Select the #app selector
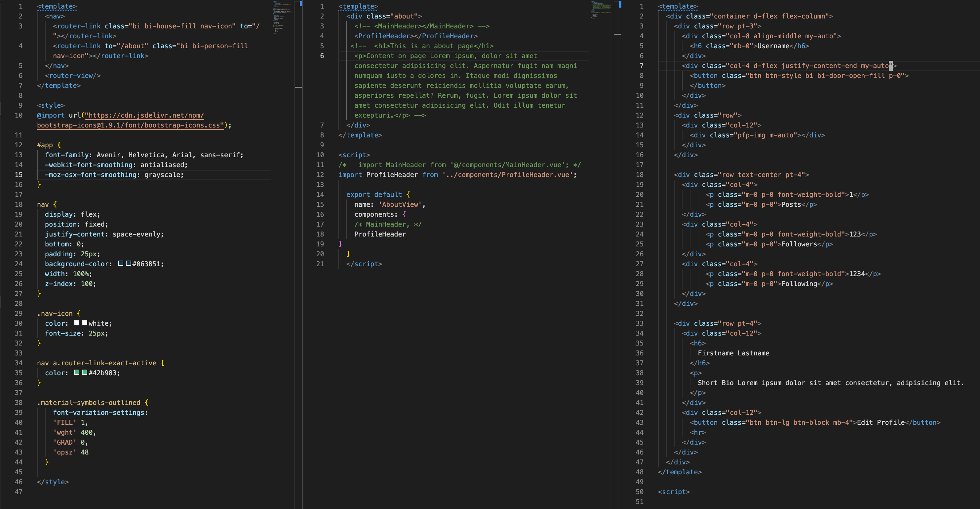 [x=45, y=145]
